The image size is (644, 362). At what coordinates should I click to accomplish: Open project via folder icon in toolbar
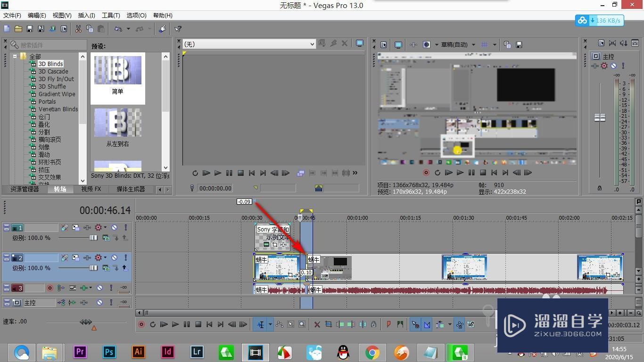click(x=18, y=29)
